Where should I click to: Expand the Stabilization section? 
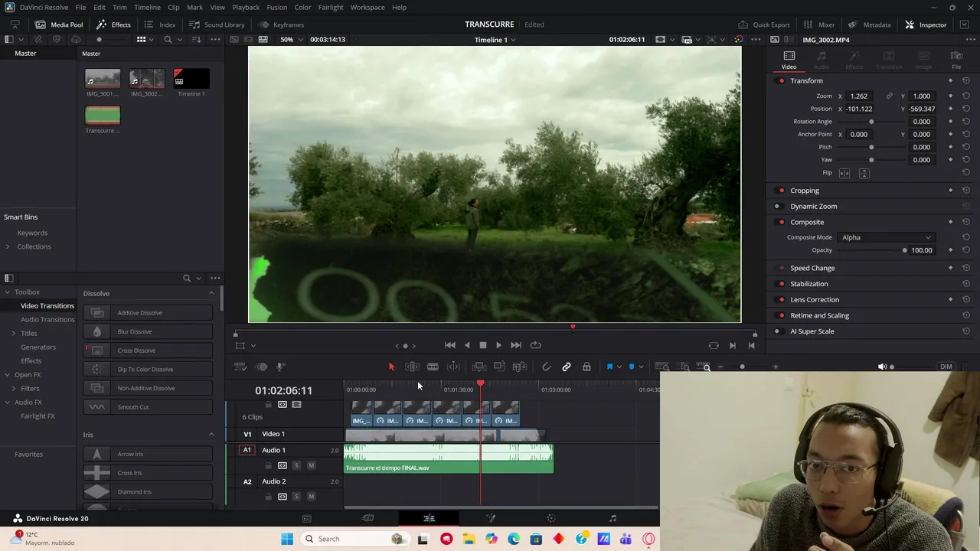point(808,284)
